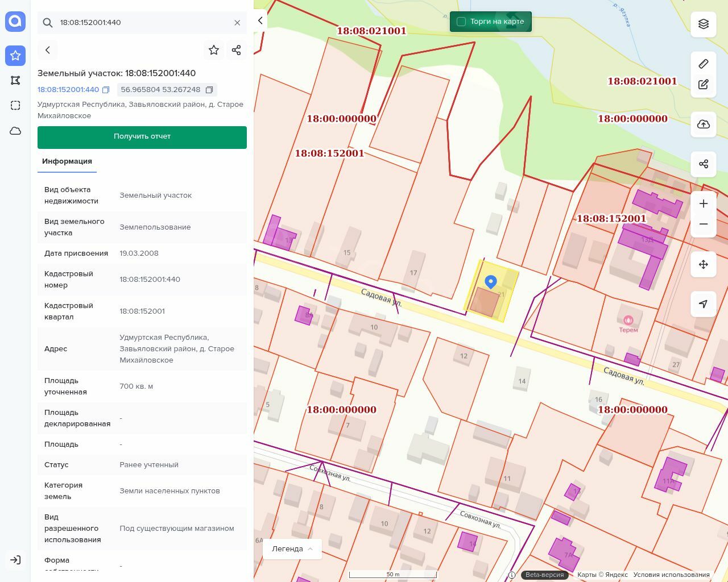Click the Получить отчет button
Image resolution: width=728 pixels, height=582 pixels.
click(x=142, y=137)
